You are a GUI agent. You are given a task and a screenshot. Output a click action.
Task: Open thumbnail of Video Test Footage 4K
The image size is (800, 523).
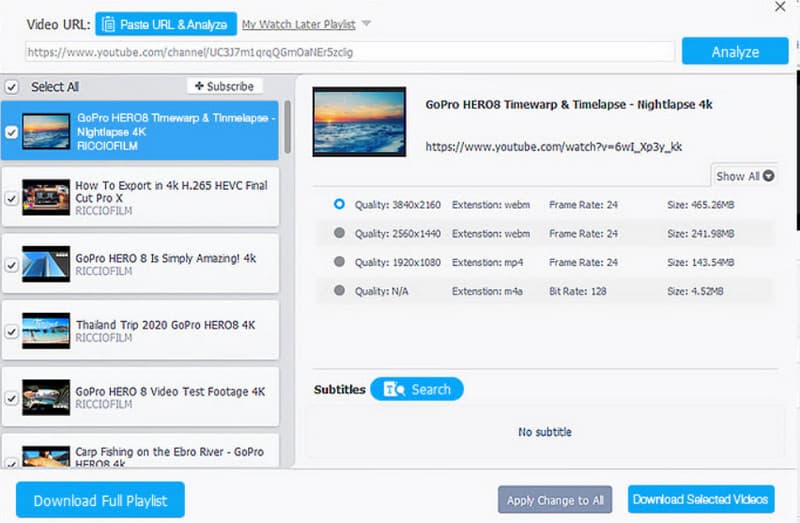[46, 397]
